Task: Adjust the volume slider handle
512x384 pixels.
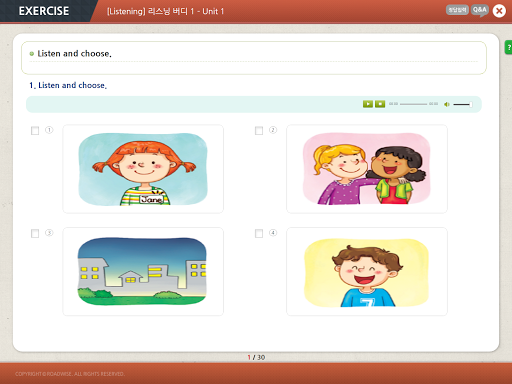Action: click(471, 104)
